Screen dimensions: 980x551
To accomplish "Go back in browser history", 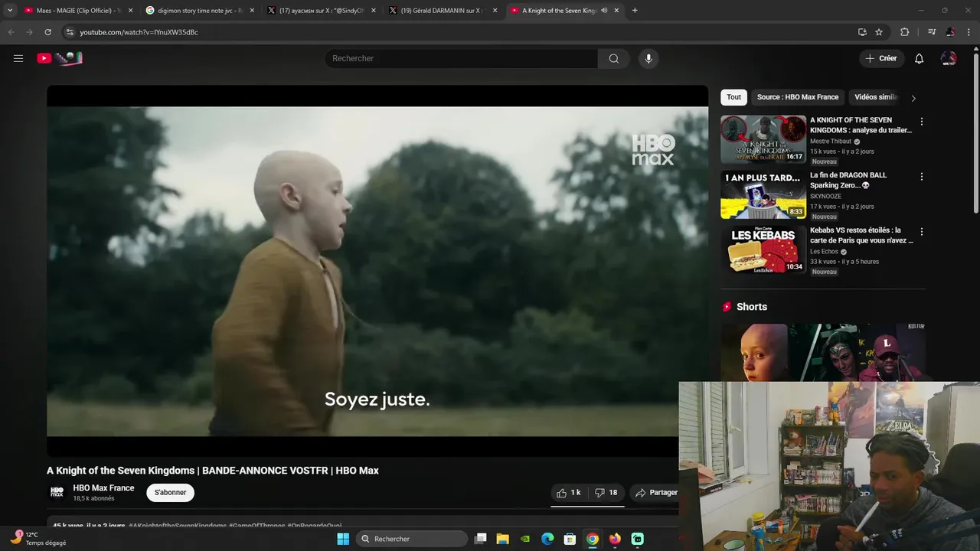I will pyautogui.click(x=11, y=32).
